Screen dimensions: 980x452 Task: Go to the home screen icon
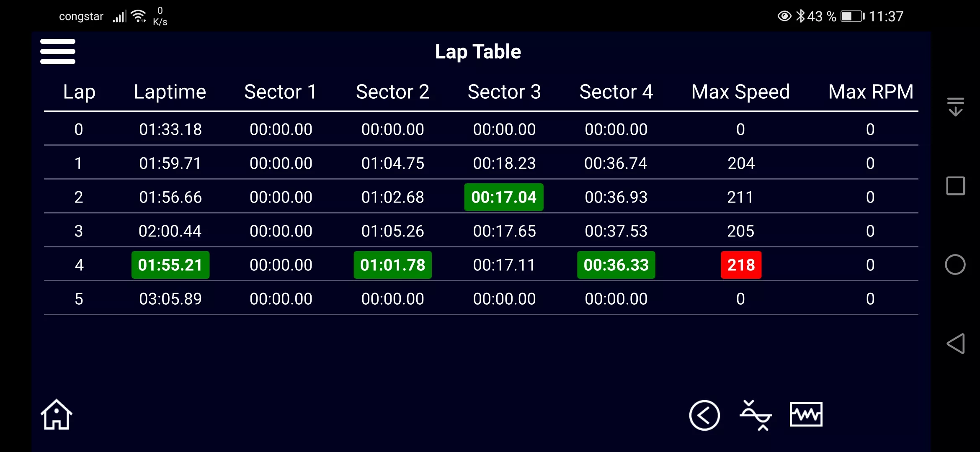pos(57,415)
